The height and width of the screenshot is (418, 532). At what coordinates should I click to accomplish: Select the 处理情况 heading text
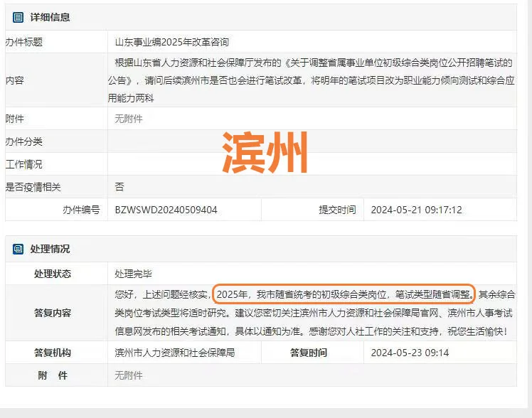(x=50, y=249)
